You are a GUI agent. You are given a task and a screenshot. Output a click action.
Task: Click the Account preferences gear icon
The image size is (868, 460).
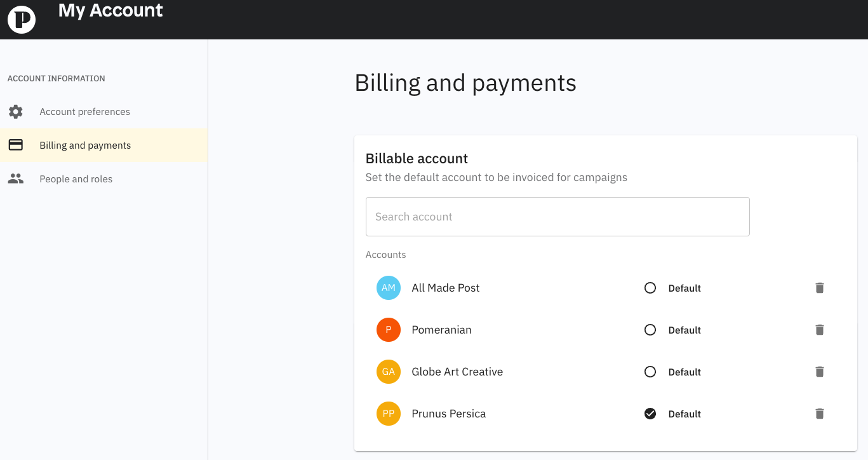[x=16, y=112]
